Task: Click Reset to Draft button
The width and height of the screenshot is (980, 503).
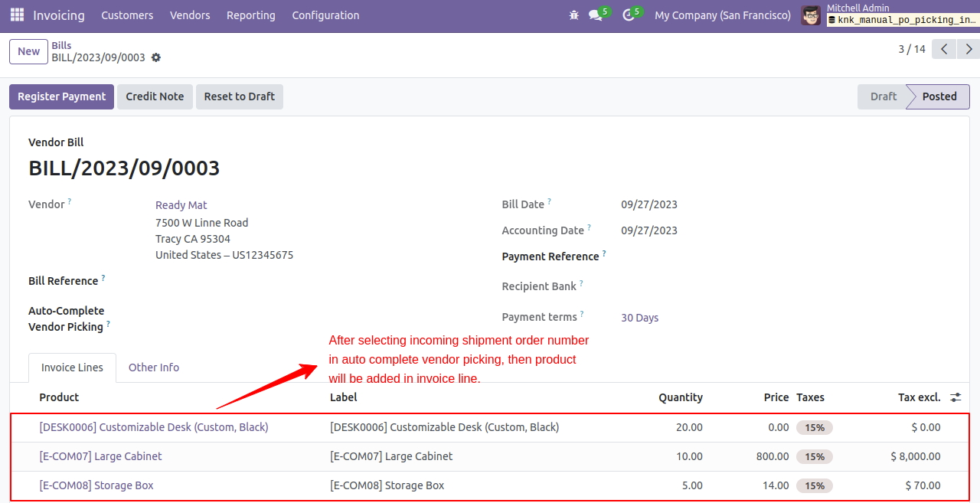Action: pos(240,96)
